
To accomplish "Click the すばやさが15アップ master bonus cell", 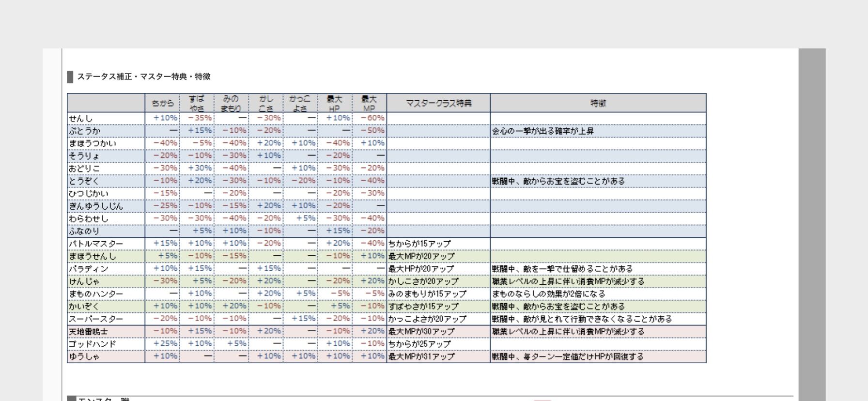I will pos(423,307).
